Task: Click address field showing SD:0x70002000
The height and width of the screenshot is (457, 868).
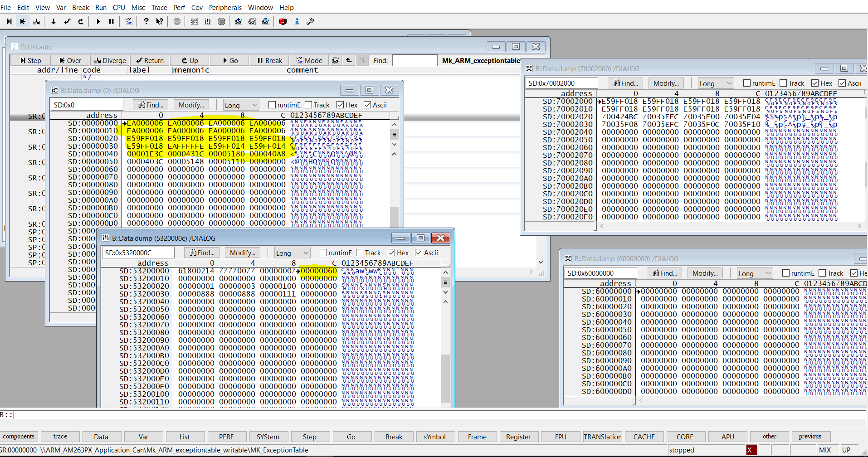Action: [561, 83]
